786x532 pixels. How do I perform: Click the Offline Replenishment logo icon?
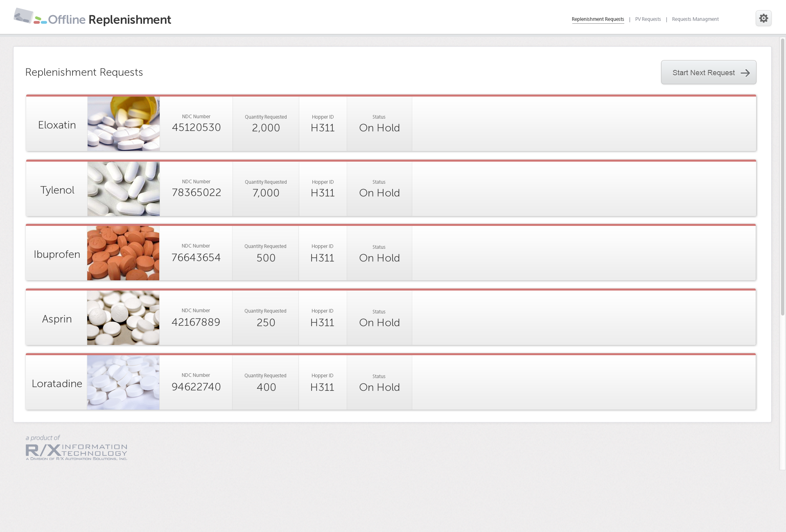[x=30, y=17]
